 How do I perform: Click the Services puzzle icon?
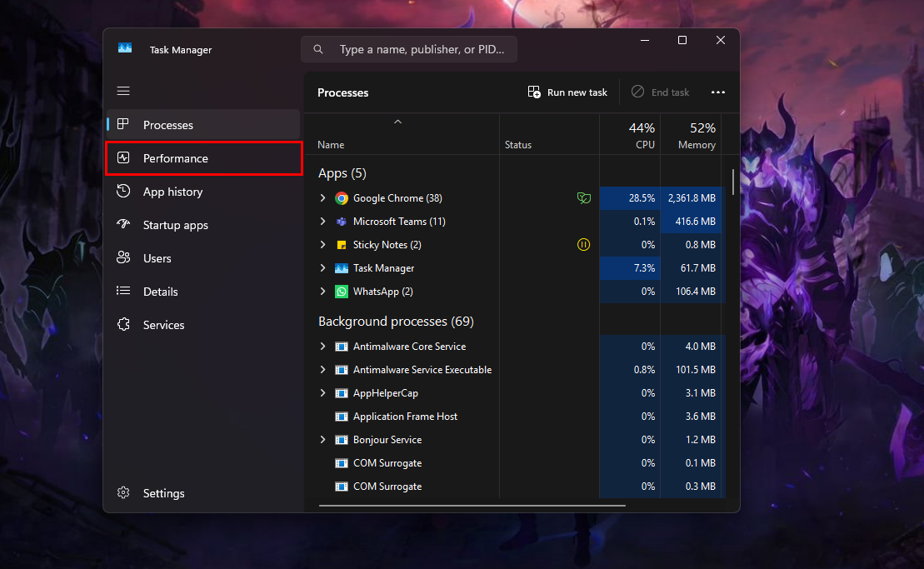(x=123, y=324)
